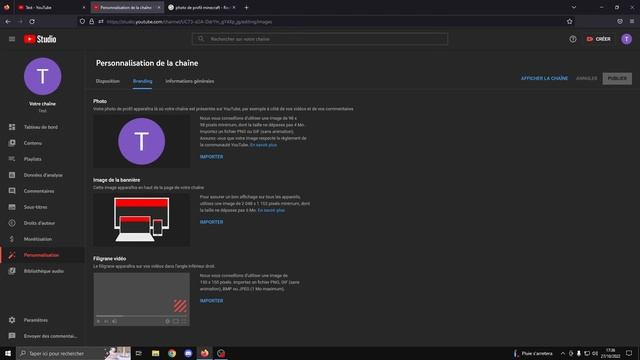
Task: Open the Droits d'auteur copyright icon
Action: coord(12,223)
